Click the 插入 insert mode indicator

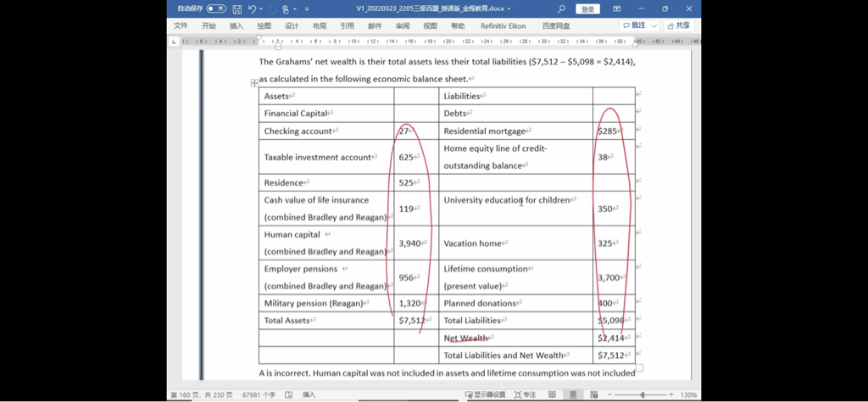point(309,395)
